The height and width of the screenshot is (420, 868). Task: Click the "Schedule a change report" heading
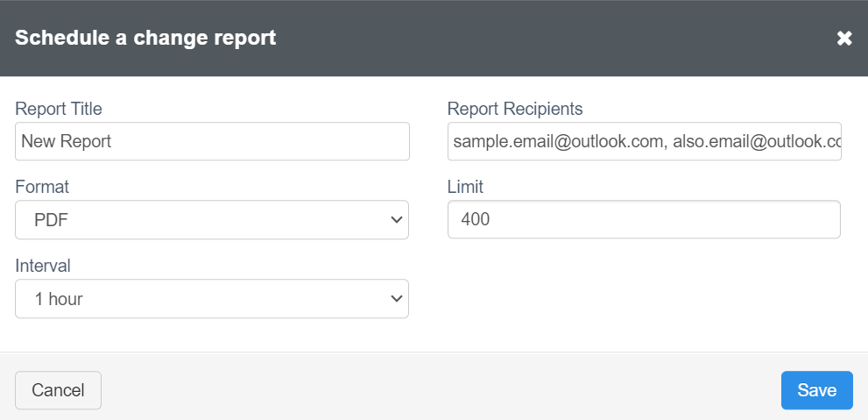tap(145, 38)
